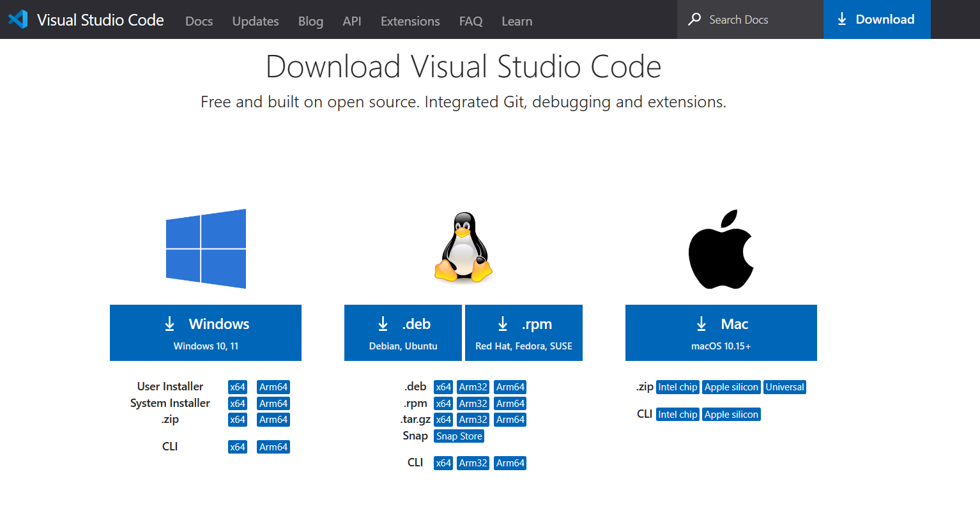
Task: Select Windows System Installer Arm64
Action: (273, 404)
